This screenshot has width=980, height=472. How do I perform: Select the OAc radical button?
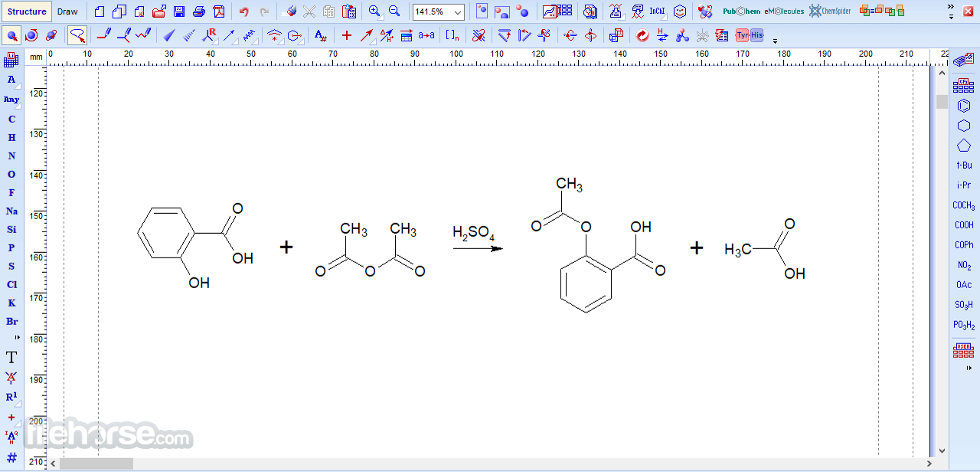[x=964, y=285]
